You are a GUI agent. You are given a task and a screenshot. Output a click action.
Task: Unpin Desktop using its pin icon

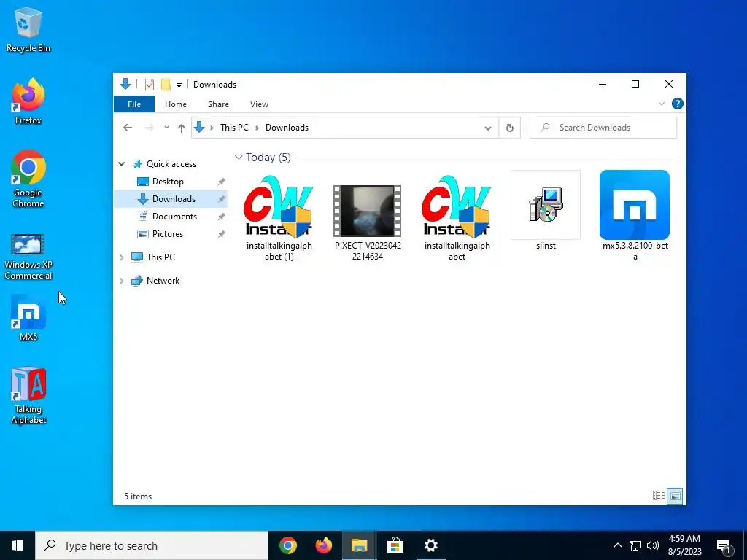221,182
